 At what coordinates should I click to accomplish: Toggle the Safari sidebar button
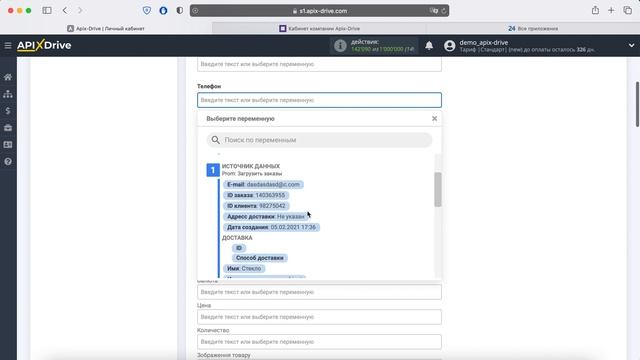point(47,11)
